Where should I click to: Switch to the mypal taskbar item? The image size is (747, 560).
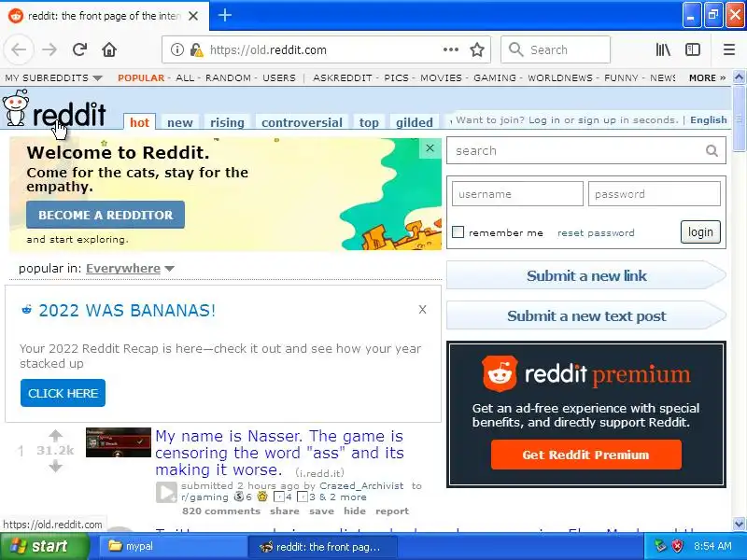coord(173,546)
